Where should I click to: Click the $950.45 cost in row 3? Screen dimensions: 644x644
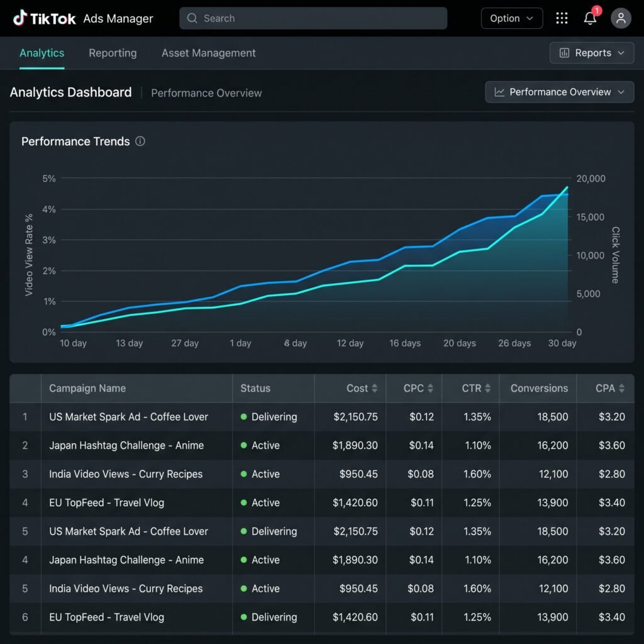[x=358, y=474]
